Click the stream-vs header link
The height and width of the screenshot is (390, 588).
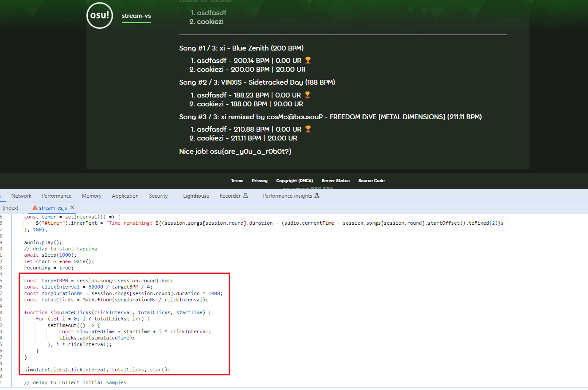(x=136, y=16)
